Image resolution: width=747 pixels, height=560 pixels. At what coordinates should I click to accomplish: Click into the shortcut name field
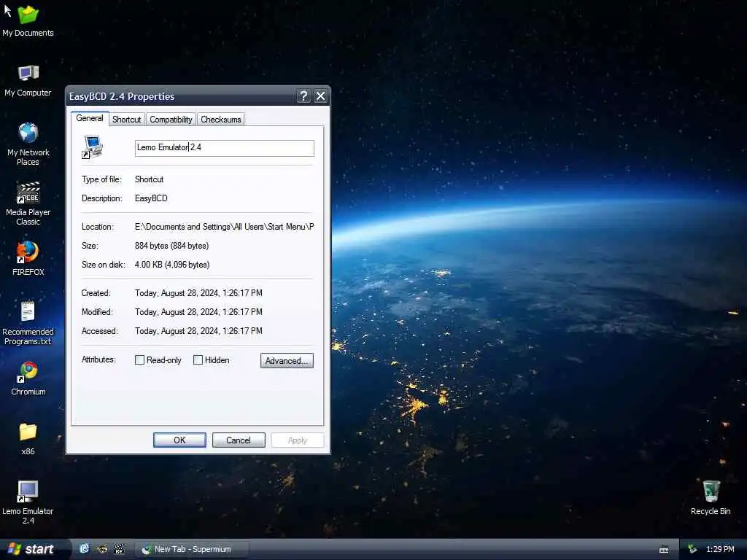point(225,147)
